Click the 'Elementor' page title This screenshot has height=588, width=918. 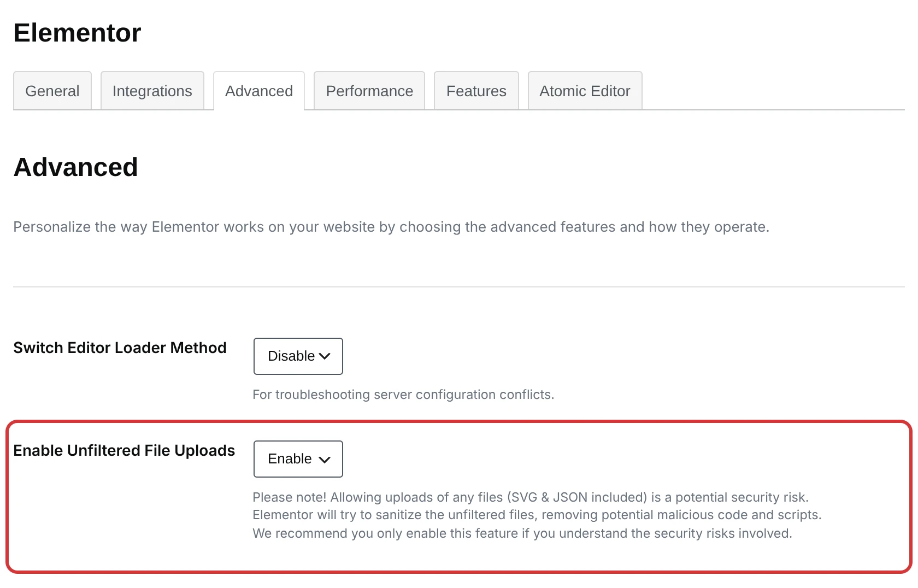coord(77,33)
